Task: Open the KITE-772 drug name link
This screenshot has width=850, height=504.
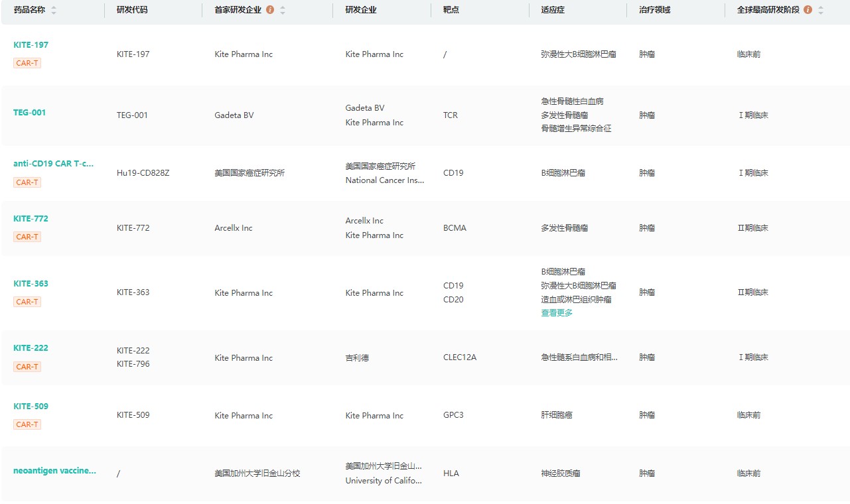Action: pos(31,219)
